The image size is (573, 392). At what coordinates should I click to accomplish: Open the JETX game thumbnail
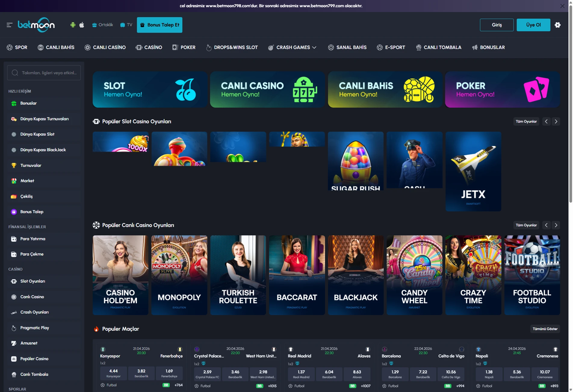pos(473,171)
